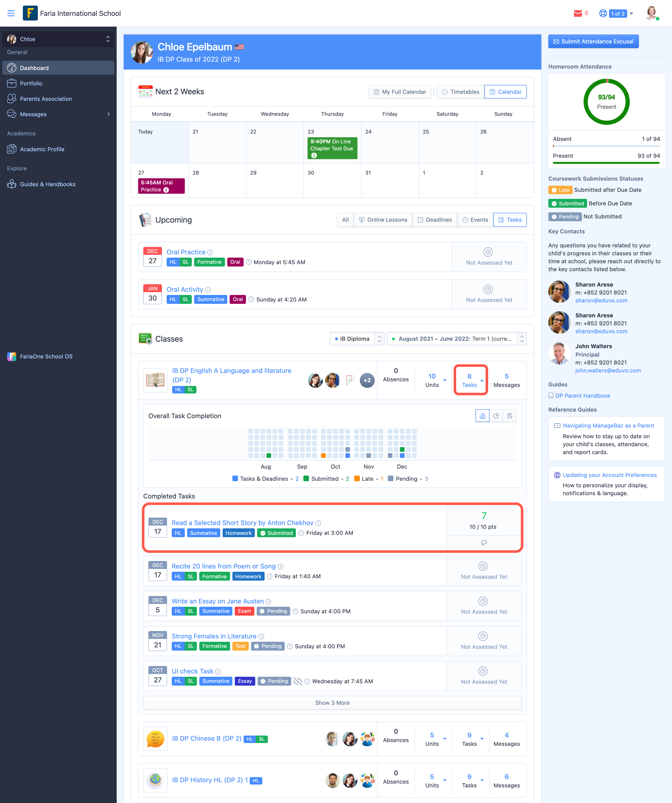Click the orange Late square in October chart

pos(323,456)
